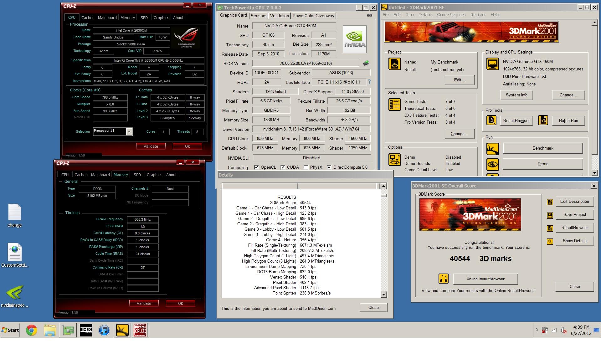Click Change... under Selected Tests
Screen dimensions: 601x364
tap(460, 134)
